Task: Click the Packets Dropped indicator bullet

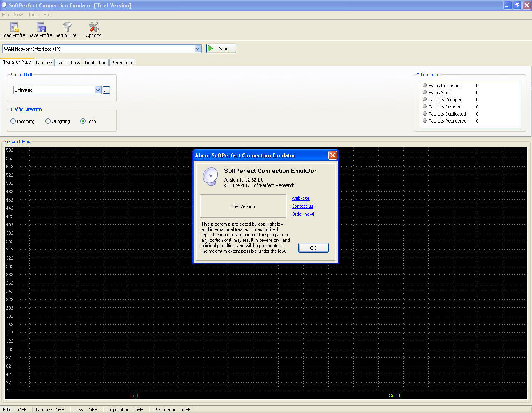Action: [425, 99]
